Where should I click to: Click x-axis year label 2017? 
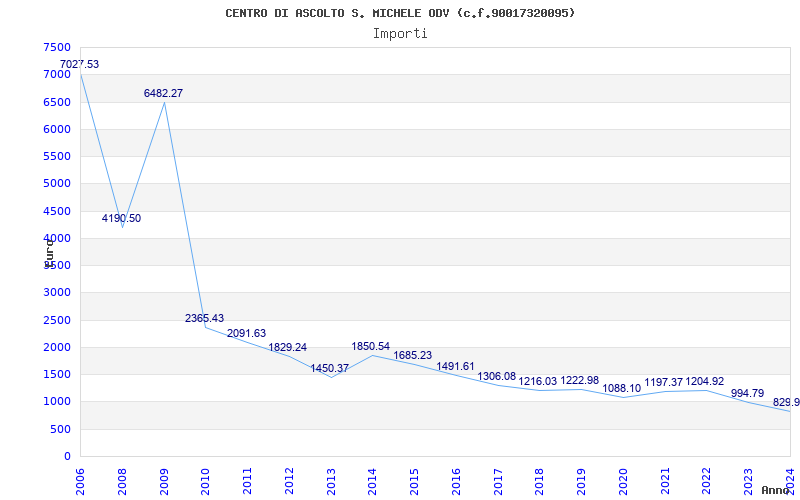coord(498,481)
